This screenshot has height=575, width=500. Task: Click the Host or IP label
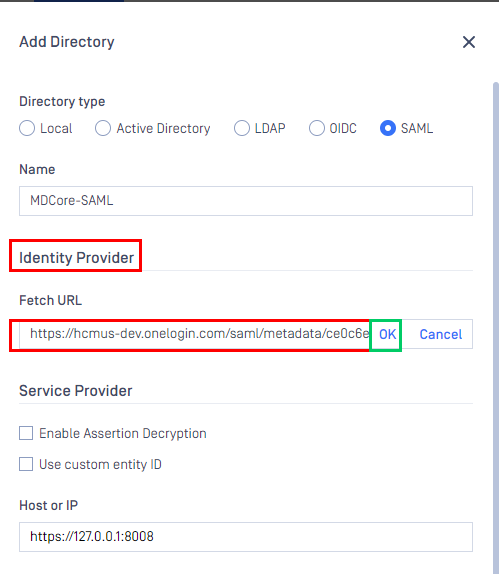coord(48,505)
